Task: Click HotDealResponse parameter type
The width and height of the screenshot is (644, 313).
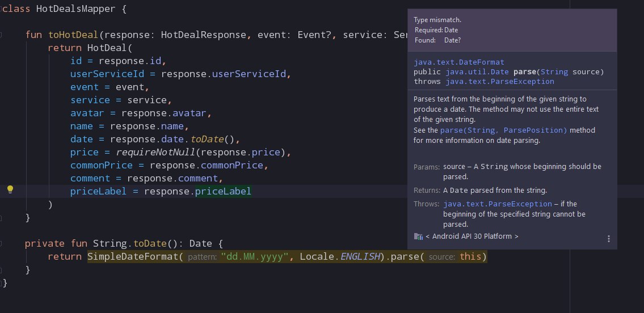Action: (x=203, y=35)
